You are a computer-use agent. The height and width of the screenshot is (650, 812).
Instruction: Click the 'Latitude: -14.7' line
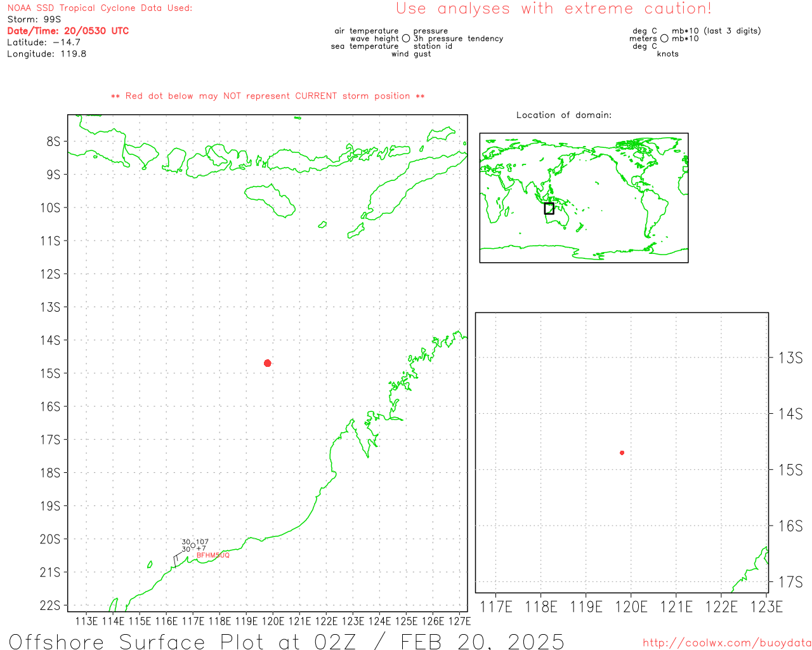tap(44, 43)
